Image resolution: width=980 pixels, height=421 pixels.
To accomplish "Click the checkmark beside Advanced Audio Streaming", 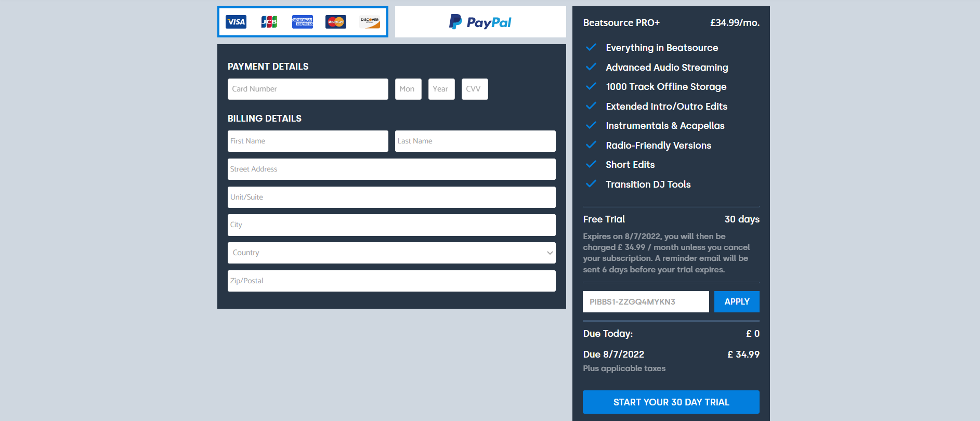I will click(591, 67).
